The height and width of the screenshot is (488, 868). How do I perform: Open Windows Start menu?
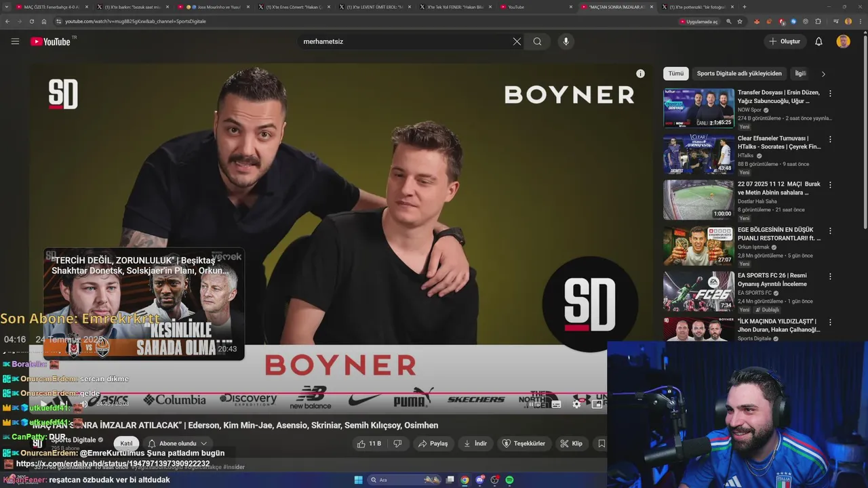click(x=358, y=480)
